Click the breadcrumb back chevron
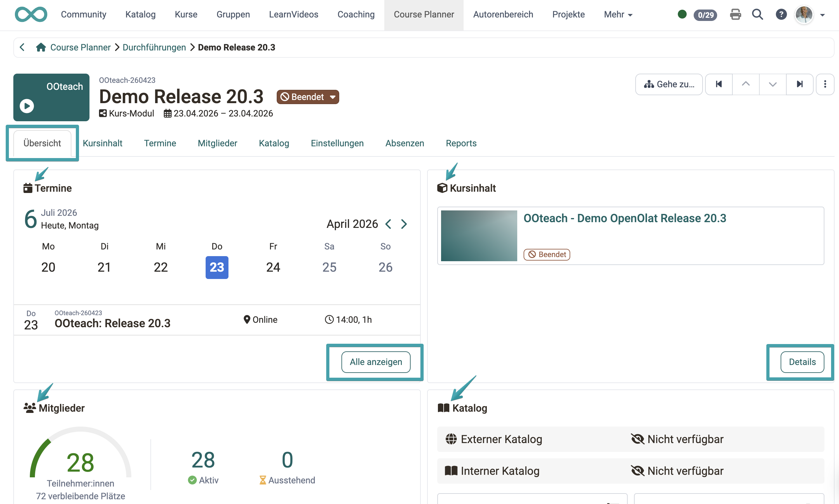 [23, 47]
